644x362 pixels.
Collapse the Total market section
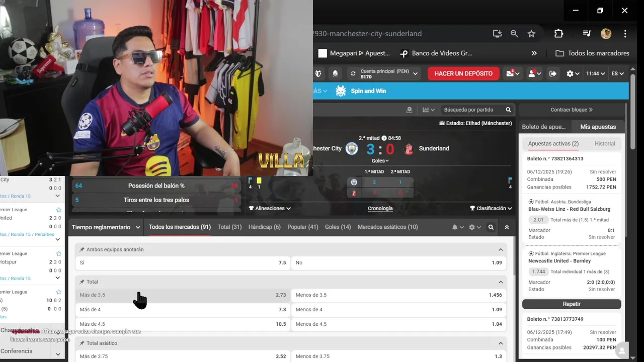[x=501, y=282]
